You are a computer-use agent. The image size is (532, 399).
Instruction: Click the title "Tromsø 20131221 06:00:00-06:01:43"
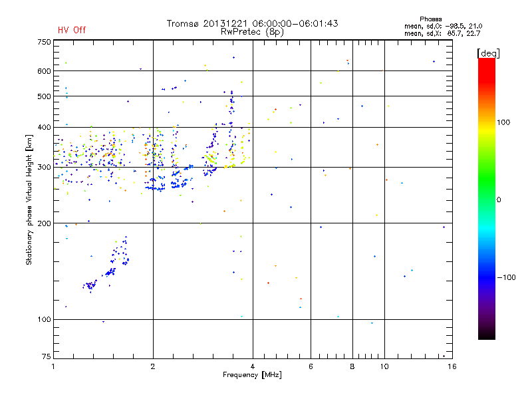tap(253, 23)
